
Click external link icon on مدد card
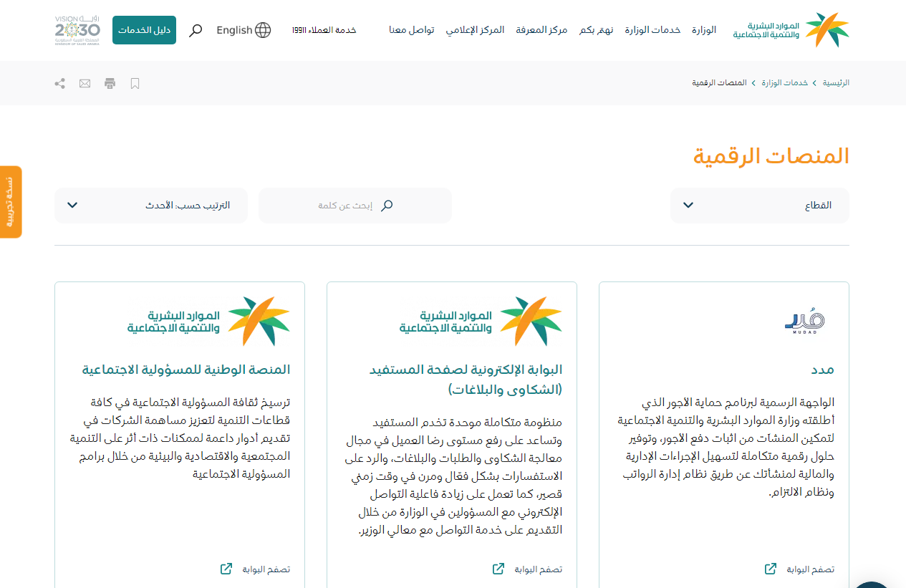tap(771, 569)
